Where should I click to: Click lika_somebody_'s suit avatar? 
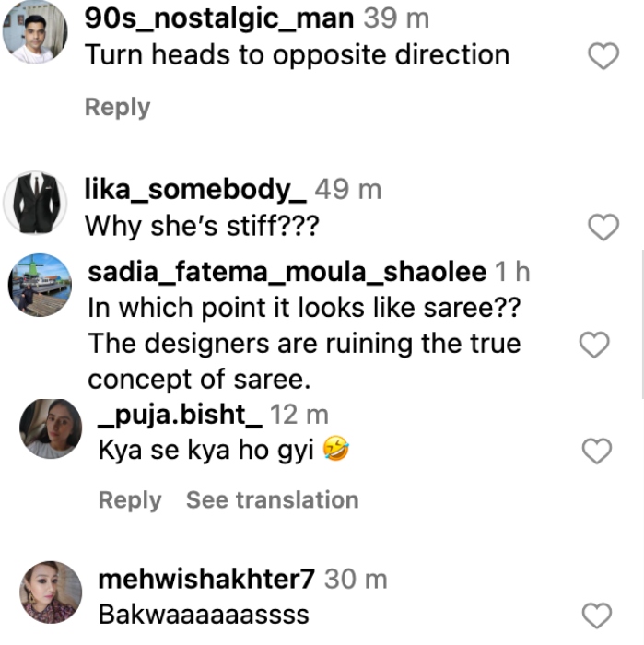click(x=35, y=202)
